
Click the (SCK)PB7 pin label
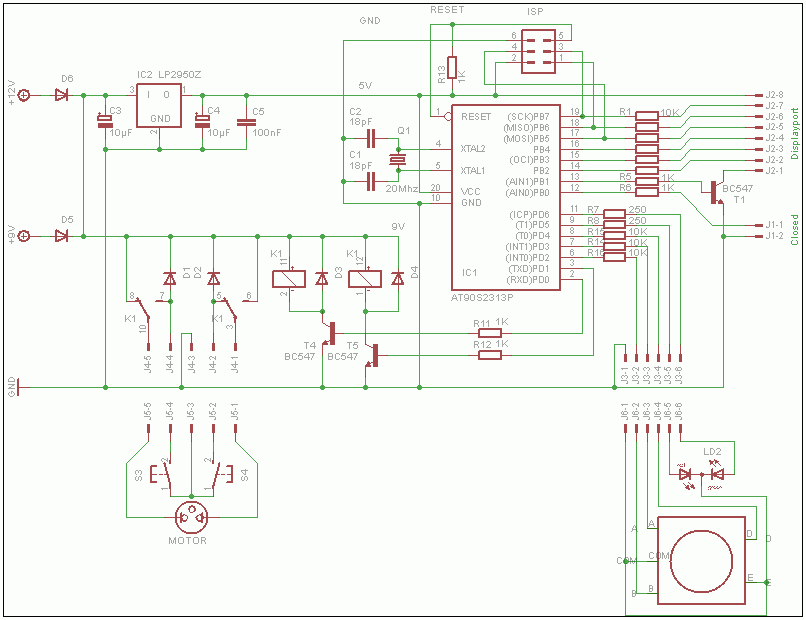(528, 117)
